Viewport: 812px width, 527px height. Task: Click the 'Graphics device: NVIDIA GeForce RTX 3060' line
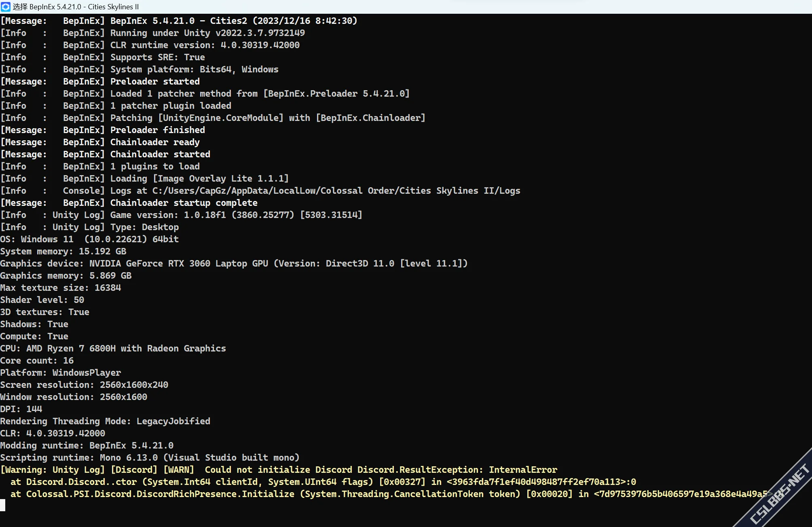point(234,264)
